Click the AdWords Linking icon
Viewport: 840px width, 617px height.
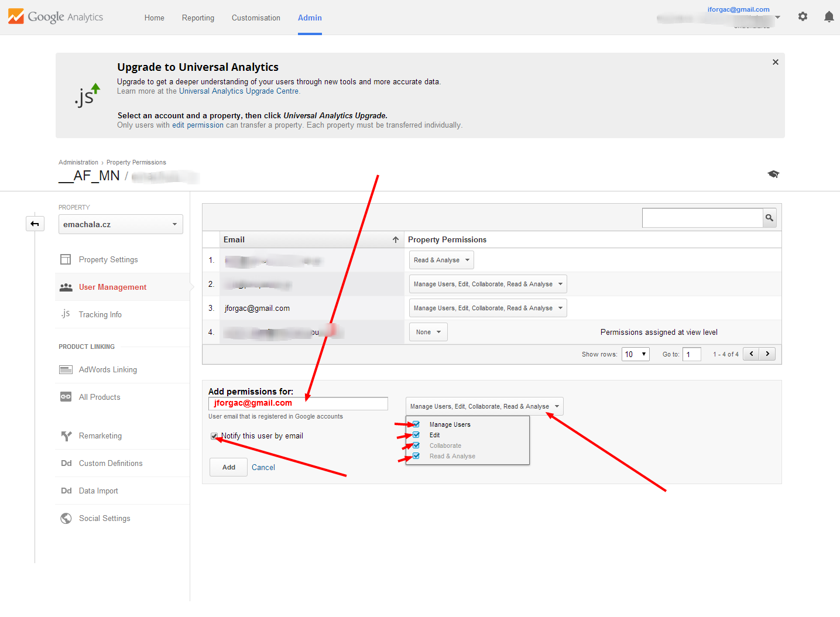pyautogui.click(x=66, y=369)
